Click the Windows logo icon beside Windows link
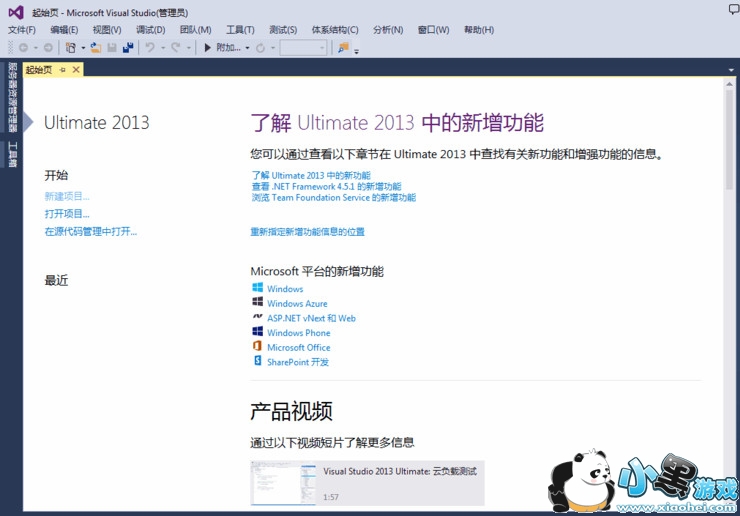740x516 pixels. [258, 288]
